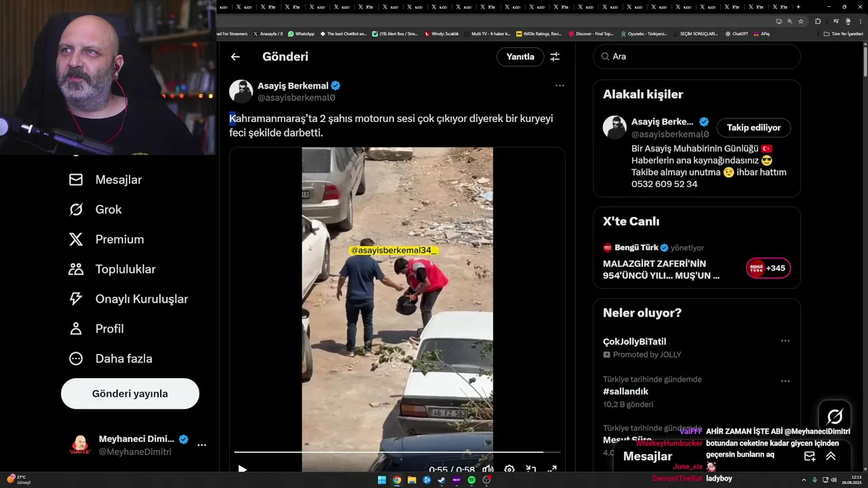Open Topluluklar communities page
The image size is (868, 488).
112,269
